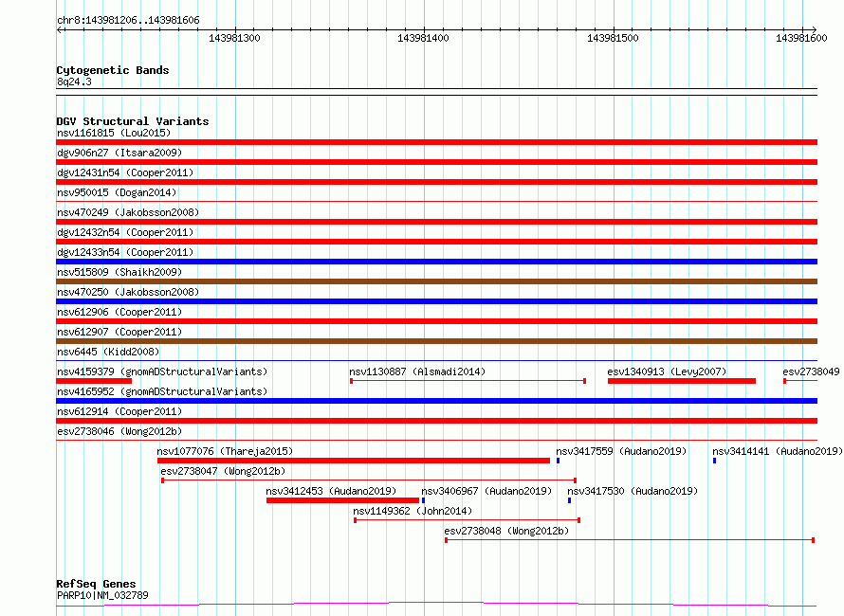Select variant dgv906n27 (Itsara2009) label
The height and width of the screenshot is (616, 844).
tap(119, 153)
